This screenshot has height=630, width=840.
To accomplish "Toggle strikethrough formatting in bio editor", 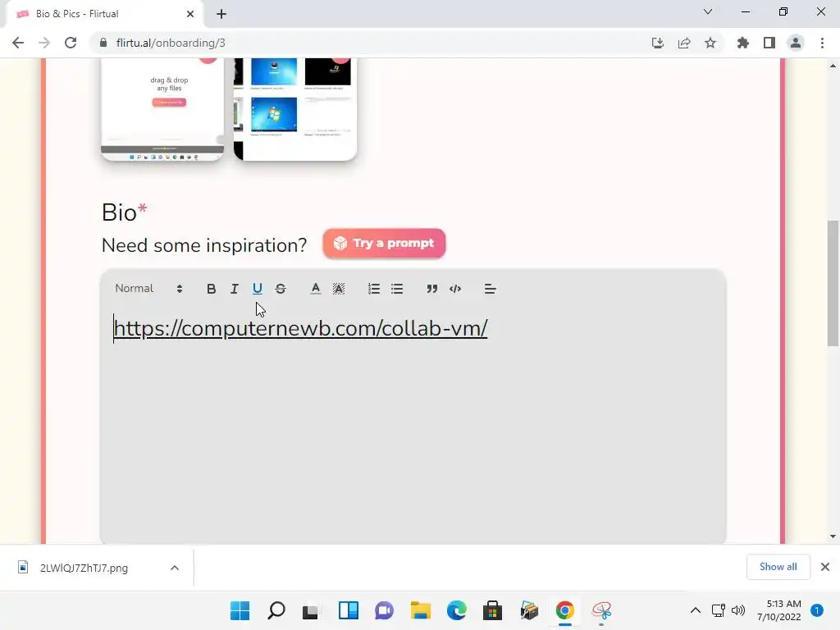I will 281,289.
